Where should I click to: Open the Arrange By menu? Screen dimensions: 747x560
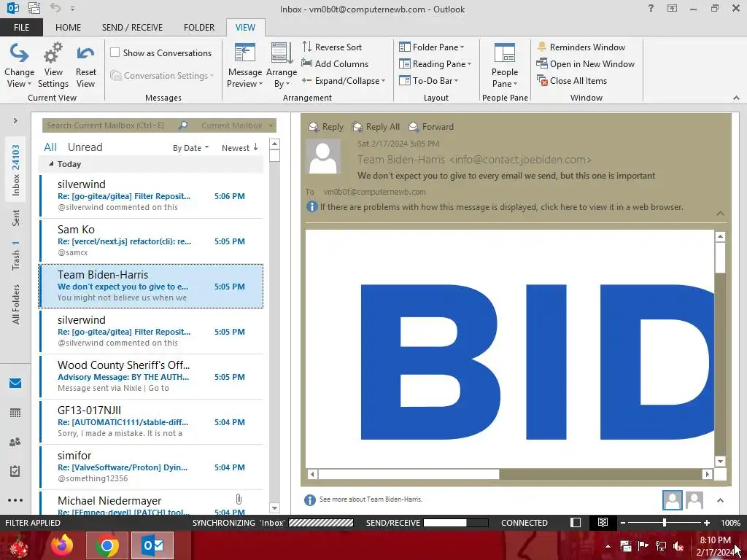282,65
